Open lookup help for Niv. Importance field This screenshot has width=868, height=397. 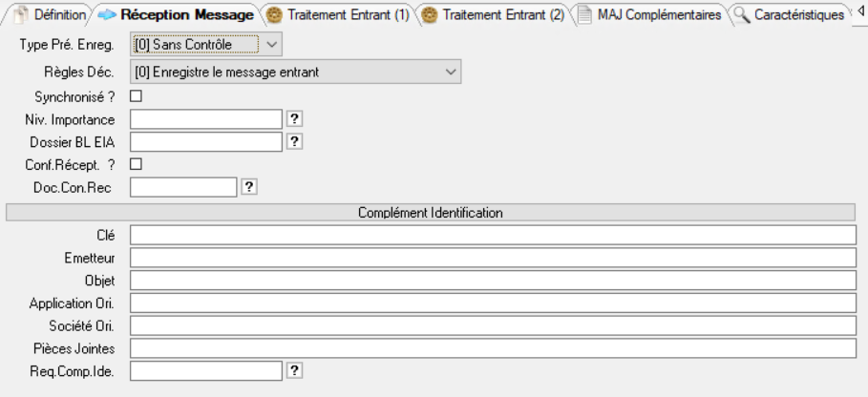coord(295,118)
